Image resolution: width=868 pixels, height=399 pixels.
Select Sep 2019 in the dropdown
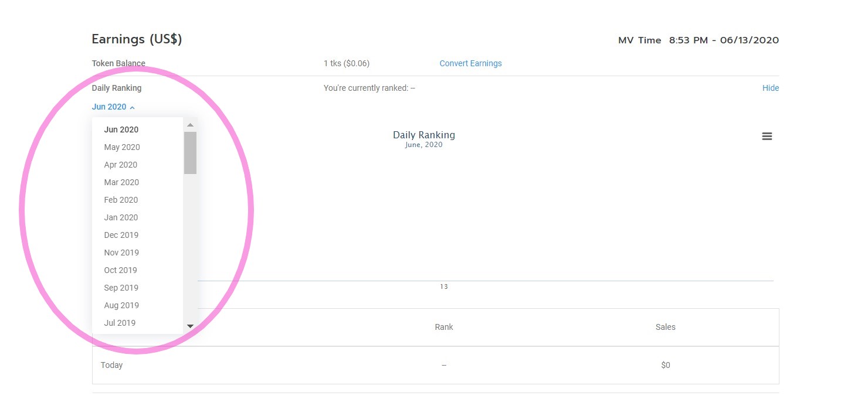pos(121,288)
